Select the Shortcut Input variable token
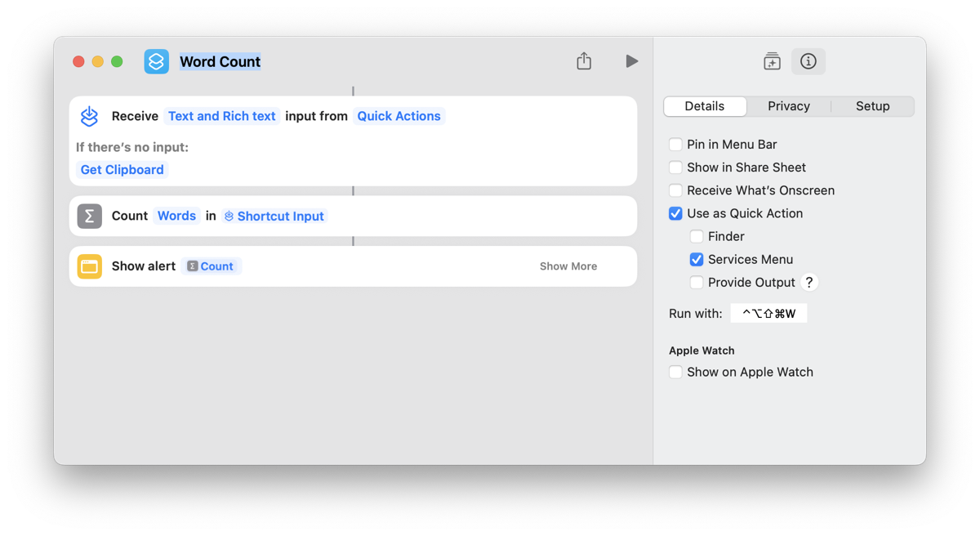 [274, 216]
